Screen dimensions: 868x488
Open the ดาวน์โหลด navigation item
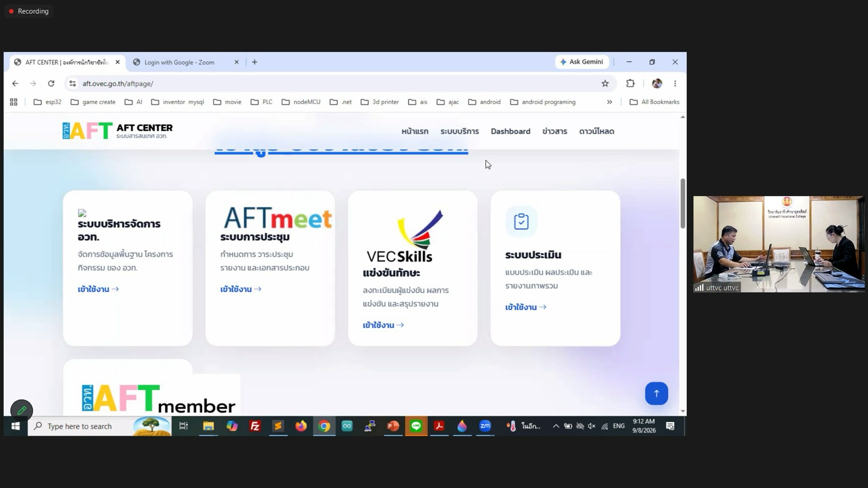coord(596,131)
